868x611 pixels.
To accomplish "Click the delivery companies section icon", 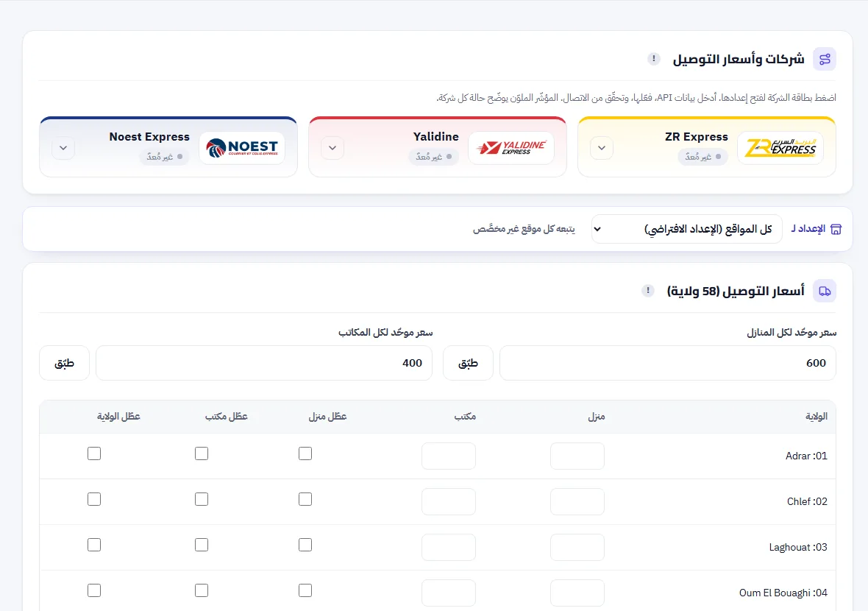I will pos(825,59).
